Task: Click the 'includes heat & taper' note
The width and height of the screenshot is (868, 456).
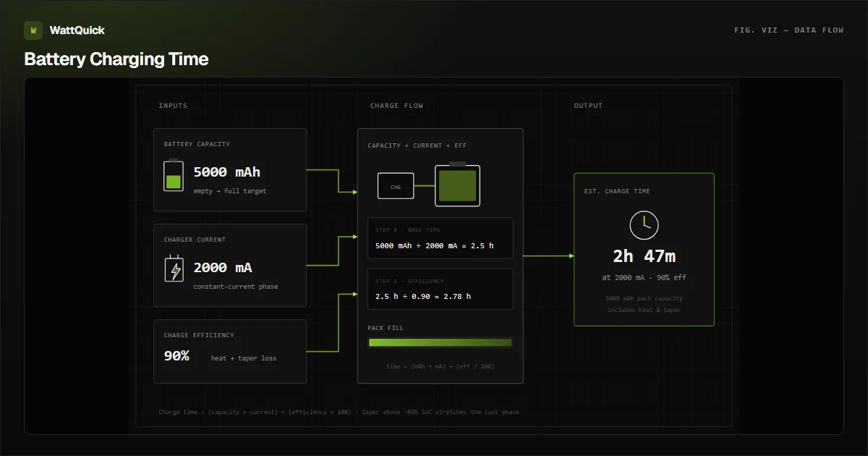Action: click(644, 310)
